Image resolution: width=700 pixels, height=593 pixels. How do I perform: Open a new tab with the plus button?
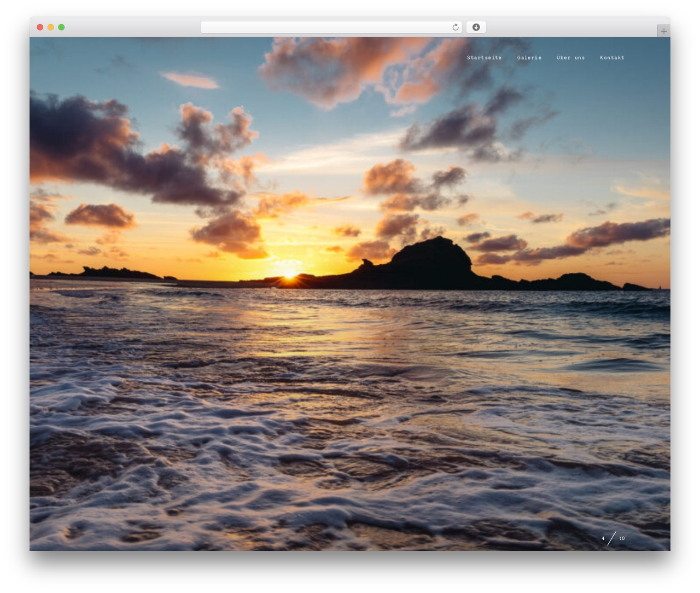point(663,31)
